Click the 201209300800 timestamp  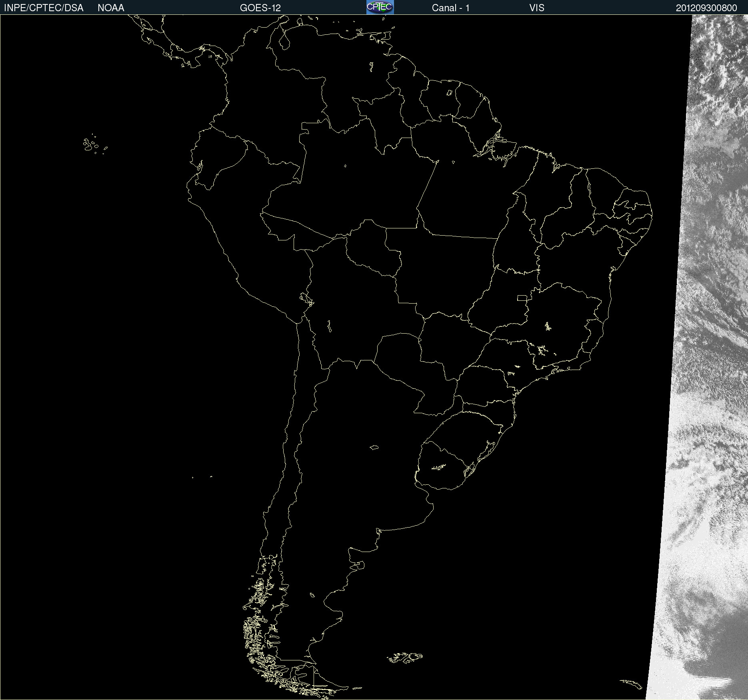point(706,8)
